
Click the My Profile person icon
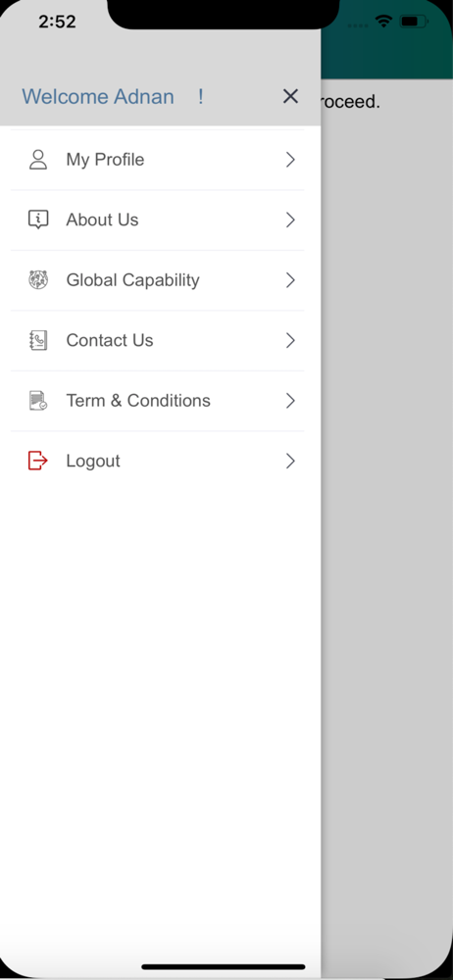point(38,160)
